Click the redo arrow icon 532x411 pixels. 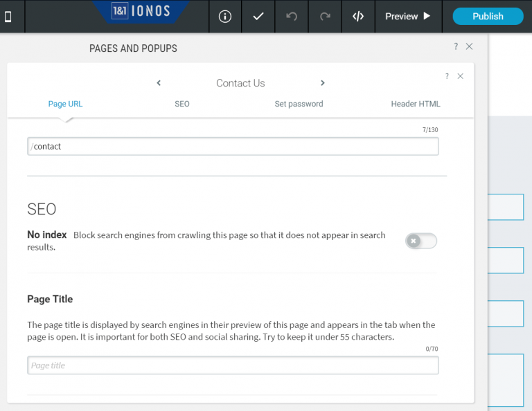[325, 17]
